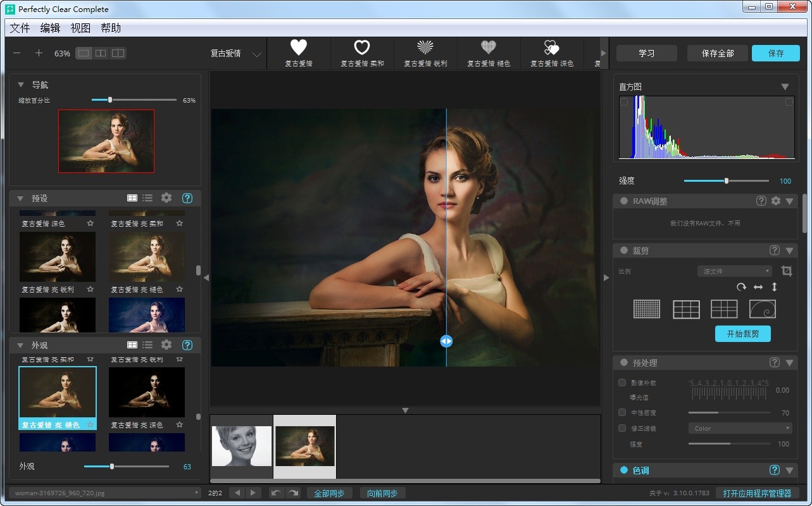812x506 pixels.
Task: Enable the 修正滤镜 checkbox
Action: (622, 428)
